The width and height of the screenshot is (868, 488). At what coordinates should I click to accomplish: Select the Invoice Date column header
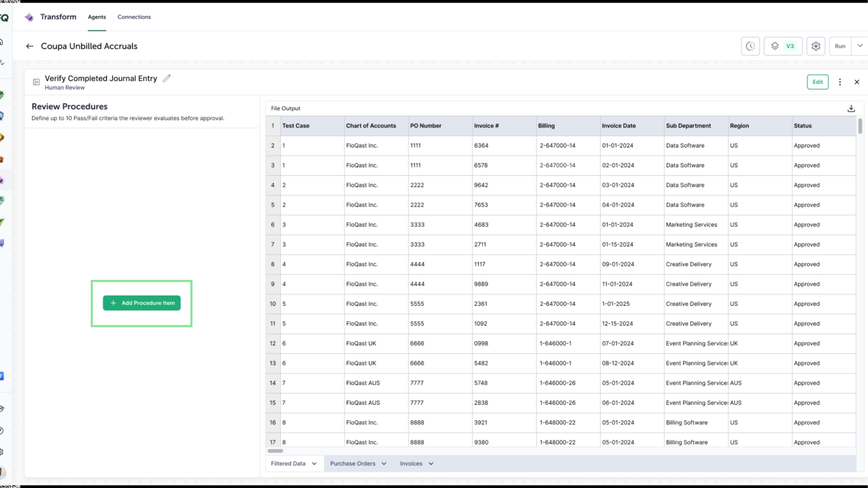click(x=632, y=126)
